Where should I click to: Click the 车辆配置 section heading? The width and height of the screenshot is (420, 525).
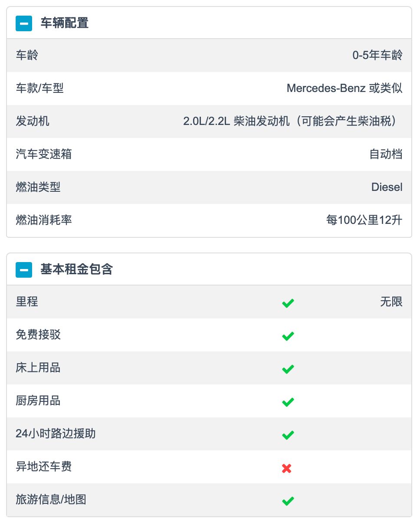[x=65, y=23]
